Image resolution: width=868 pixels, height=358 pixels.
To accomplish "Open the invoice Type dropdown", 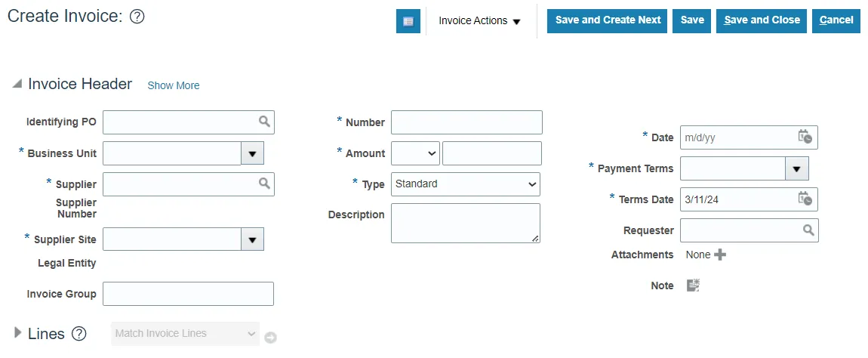I will point(465,184).
